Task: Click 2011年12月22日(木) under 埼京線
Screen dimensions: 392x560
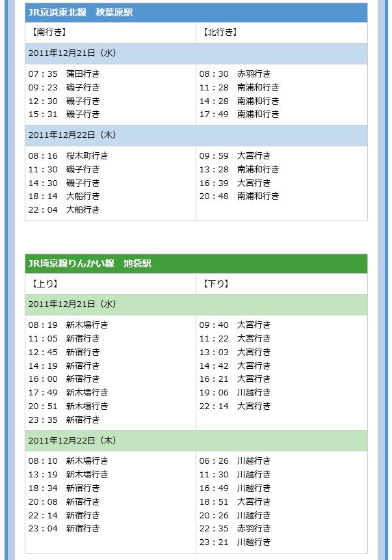Action: [x=196, y=441]
